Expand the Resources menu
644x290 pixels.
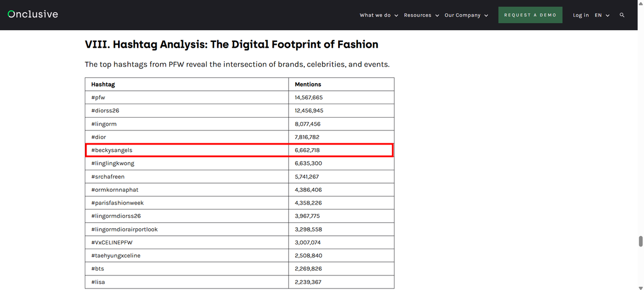421,15
